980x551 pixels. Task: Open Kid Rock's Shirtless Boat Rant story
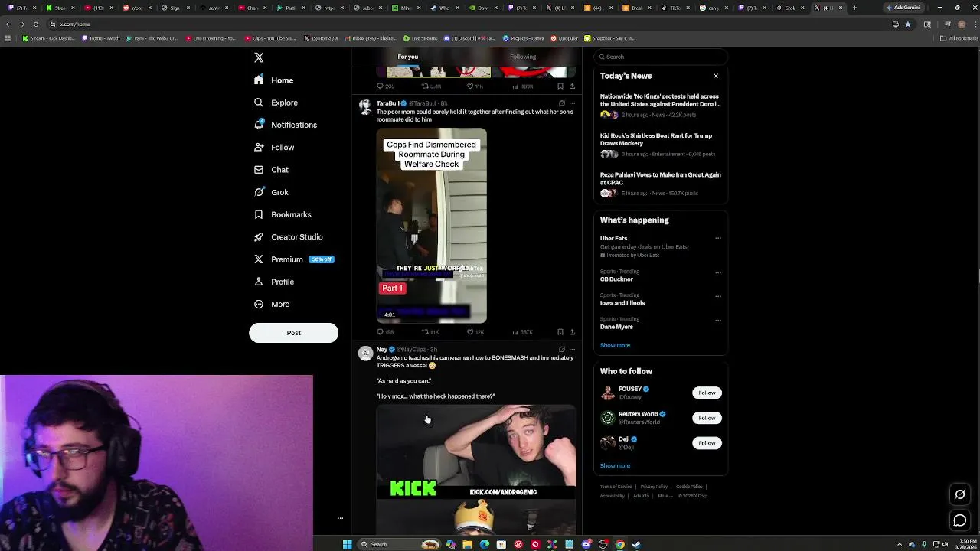point(660,145)
